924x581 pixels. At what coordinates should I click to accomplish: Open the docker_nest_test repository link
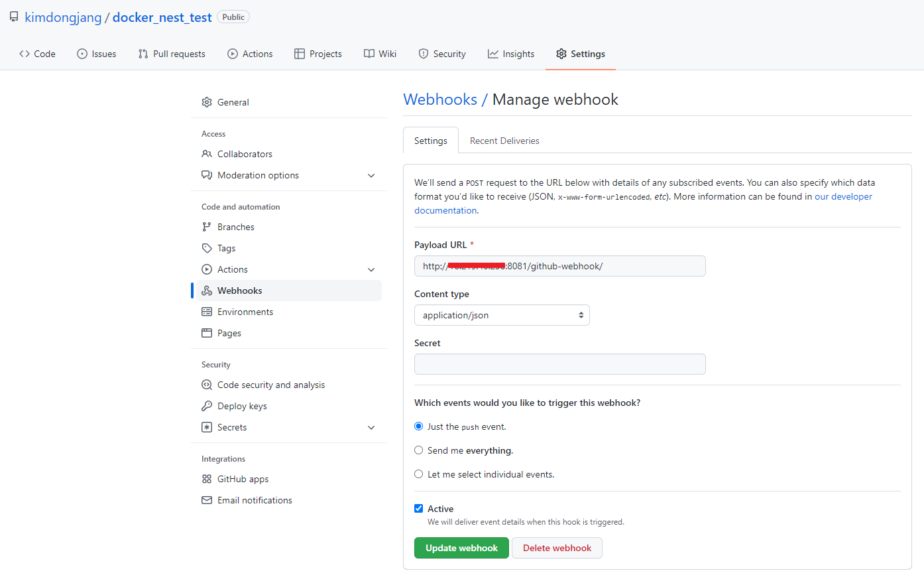[162, 17]
